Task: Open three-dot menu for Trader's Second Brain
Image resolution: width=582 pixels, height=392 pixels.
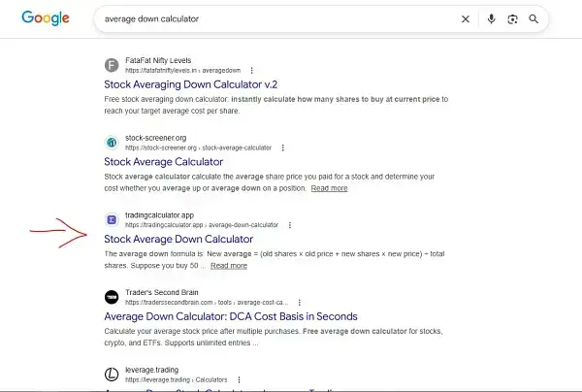Action: [299, 303]
